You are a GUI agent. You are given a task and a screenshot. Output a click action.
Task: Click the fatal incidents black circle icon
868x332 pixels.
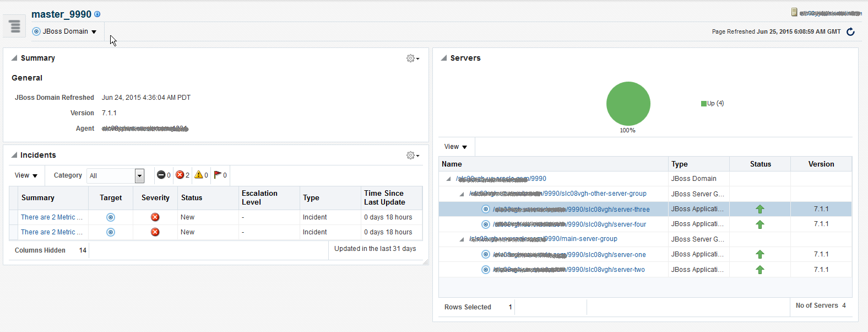(161, 175)
